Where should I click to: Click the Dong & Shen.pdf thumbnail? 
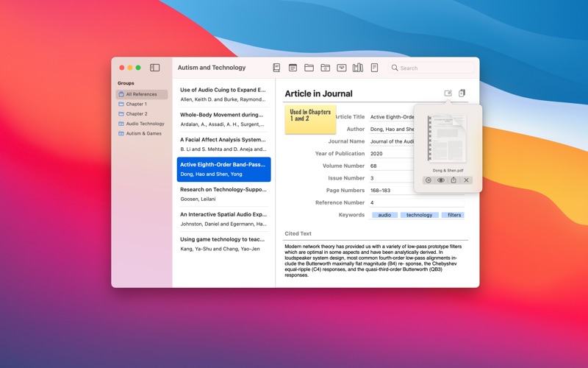[448, 138]
